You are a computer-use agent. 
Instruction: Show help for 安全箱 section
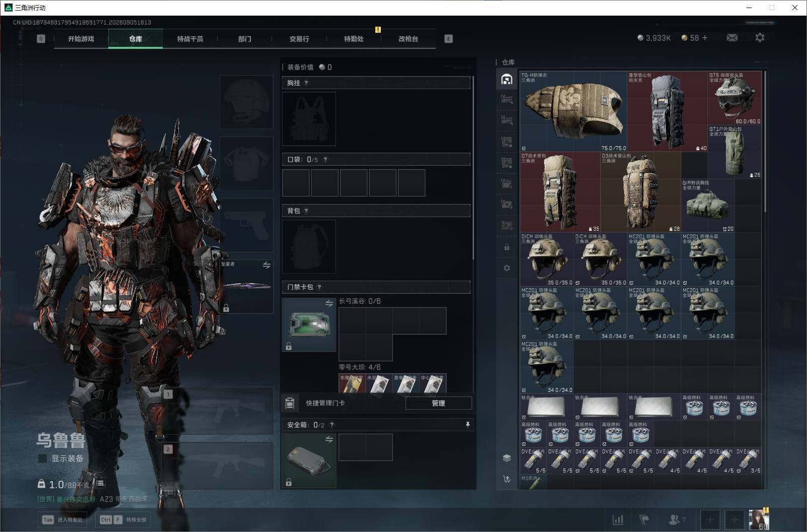point(331,425)
